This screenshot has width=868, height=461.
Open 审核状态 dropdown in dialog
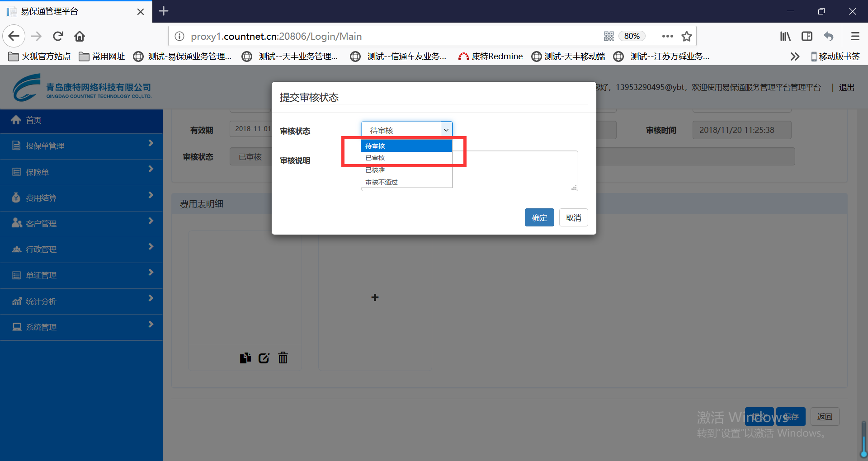point(407,130)
